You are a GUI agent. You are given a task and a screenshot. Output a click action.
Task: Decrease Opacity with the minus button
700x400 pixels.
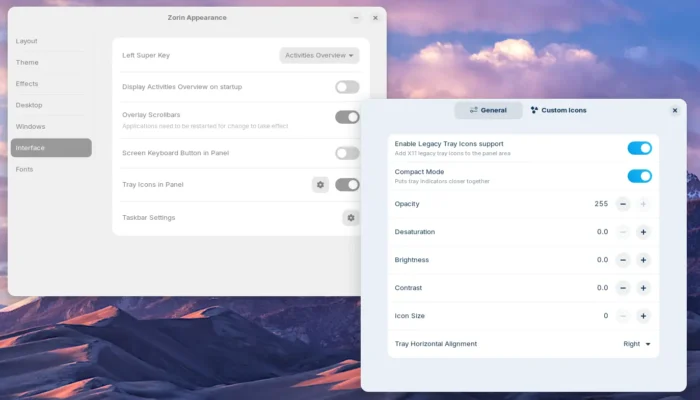pos(623,204)
